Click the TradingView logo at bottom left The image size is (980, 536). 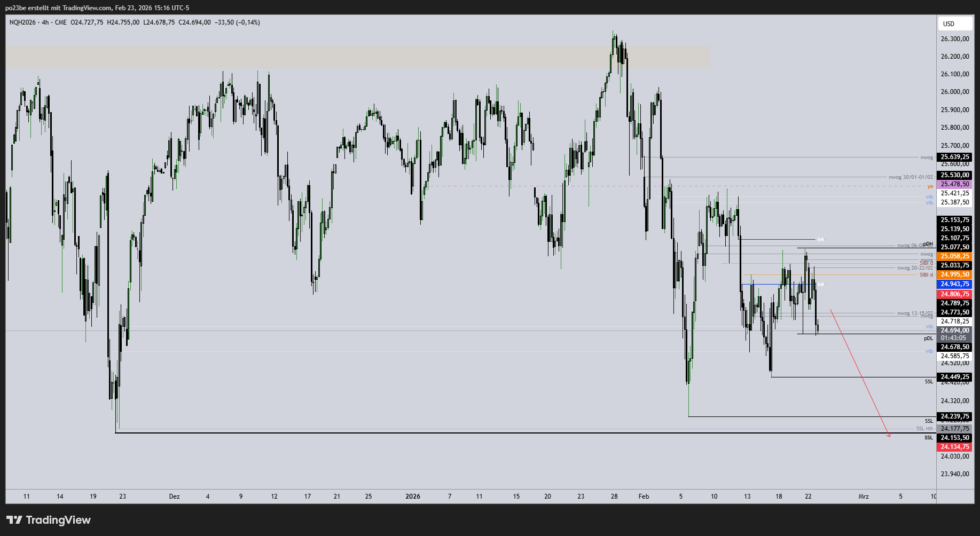[47, 519]
